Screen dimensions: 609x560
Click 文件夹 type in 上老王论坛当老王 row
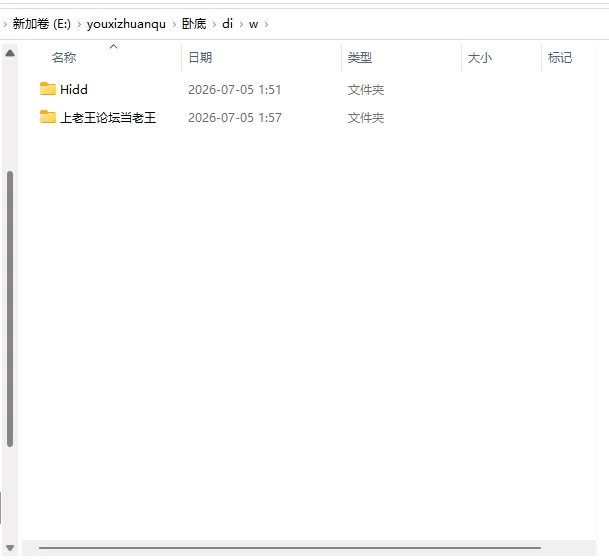(x=365, y=118)
